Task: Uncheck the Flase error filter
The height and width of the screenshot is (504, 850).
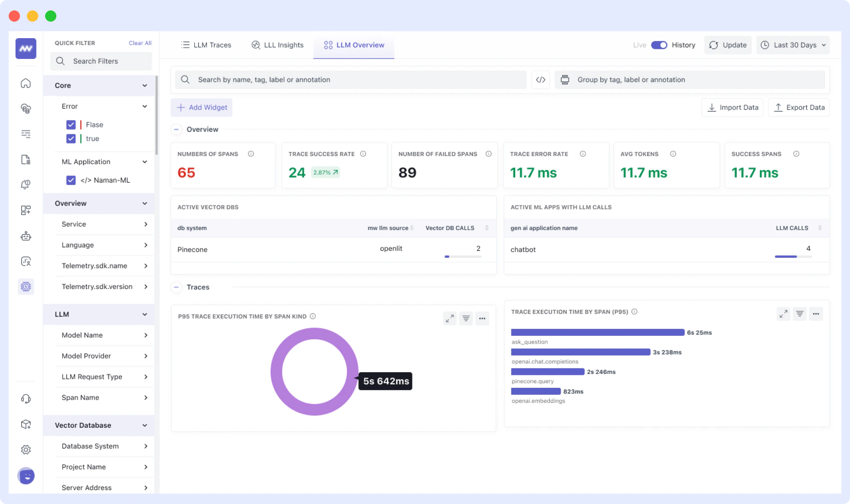Action: tap(71, 125)
